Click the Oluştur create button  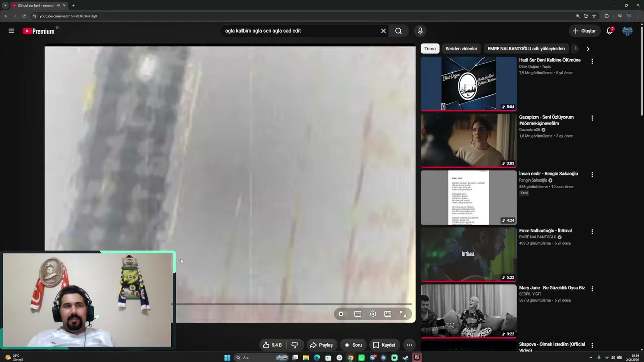pyautogui.click(x=584, y=31)
